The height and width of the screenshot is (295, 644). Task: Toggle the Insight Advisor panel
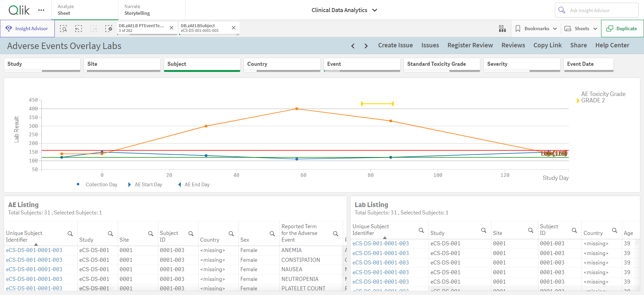pos(27,29)
